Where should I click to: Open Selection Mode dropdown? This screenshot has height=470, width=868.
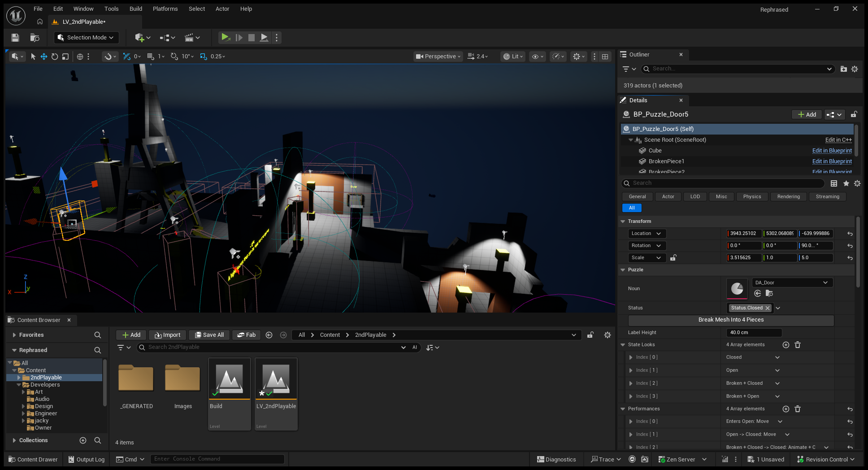click(x=87, y=38)
